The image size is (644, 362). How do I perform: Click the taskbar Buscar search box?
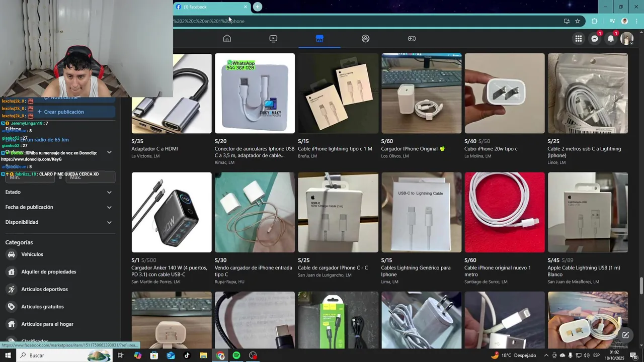[63, 355]
